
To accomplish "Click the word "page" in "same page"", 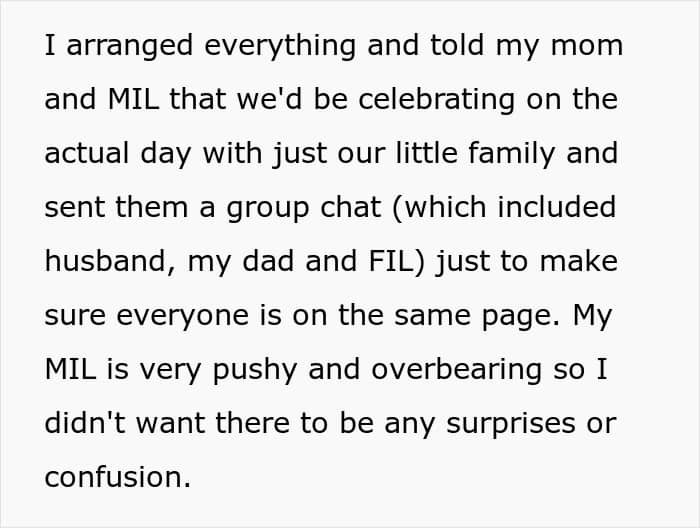I will click(521, 317).
